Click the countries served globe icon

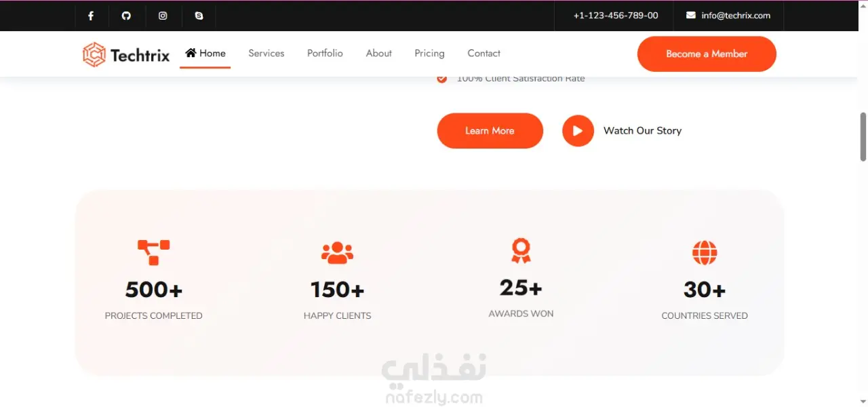tap(705, 252)
